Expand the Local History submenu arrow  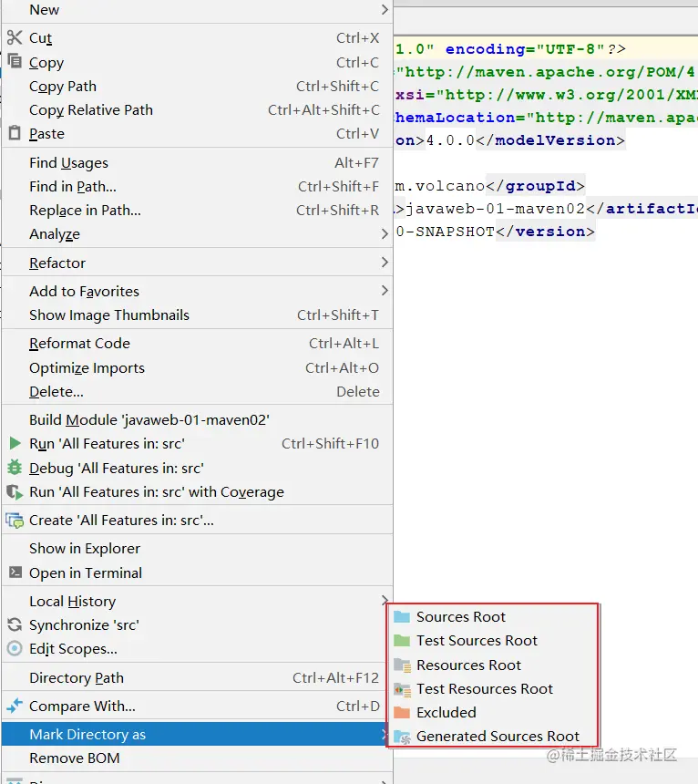385,600
